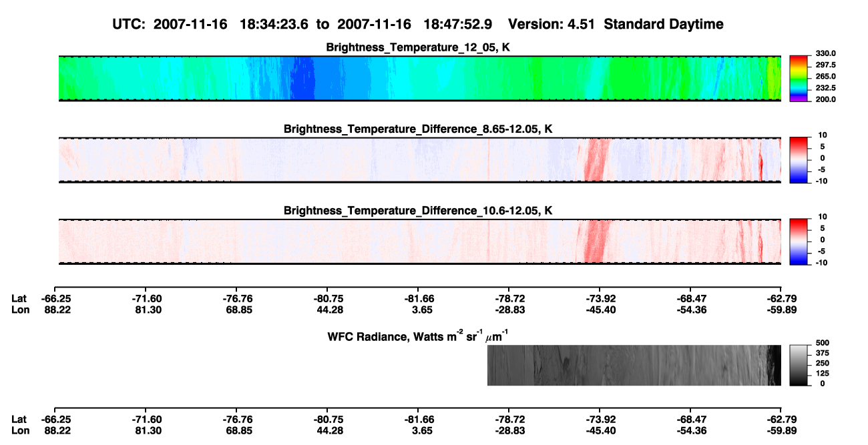The height and width of the screenshot is (445, 868).
Task: Click latitude -81.66 on the axis above WFC title
Action: click(x=419, y=299)
